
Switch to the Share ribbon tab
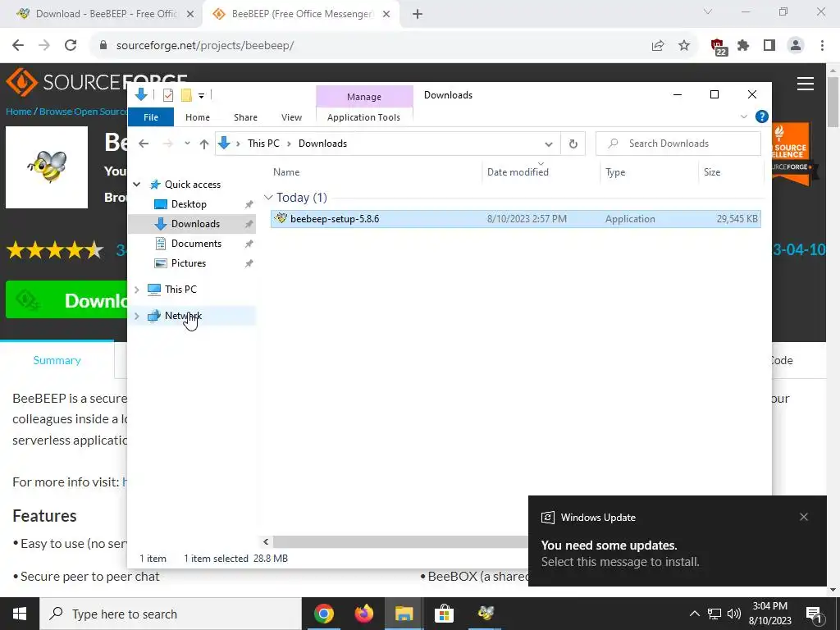click(245, 117)
